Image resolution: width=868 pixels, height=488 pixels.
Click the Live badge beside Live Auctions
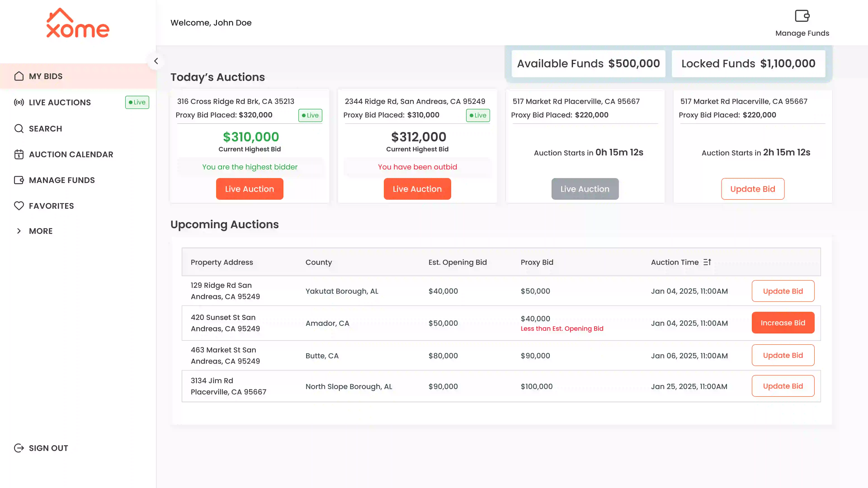pyautogui.click(x=137, y=102)
